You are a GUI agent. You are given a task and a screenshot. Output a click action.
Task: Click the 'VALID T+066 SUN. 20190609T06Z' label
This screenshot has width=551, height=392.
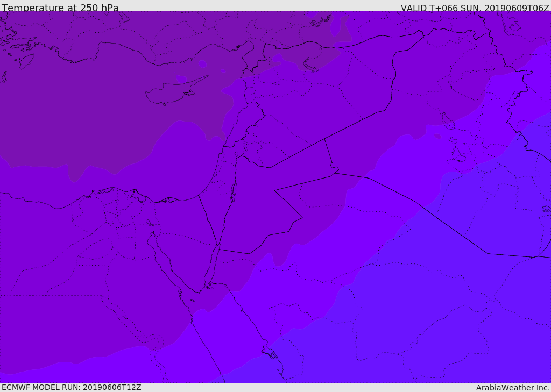[x=475, y=8]
